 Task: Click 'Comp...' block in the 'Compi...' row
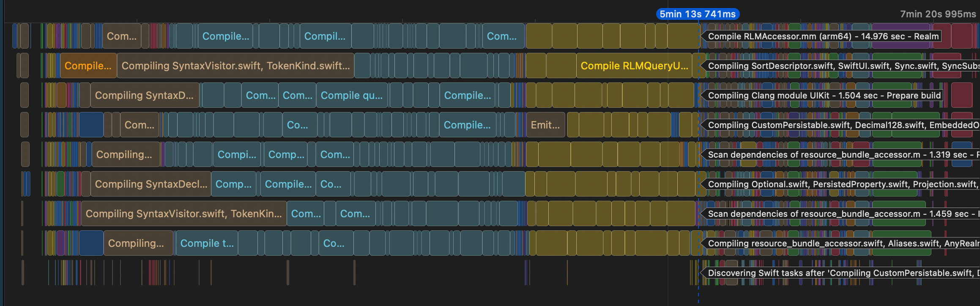(286, 154)
